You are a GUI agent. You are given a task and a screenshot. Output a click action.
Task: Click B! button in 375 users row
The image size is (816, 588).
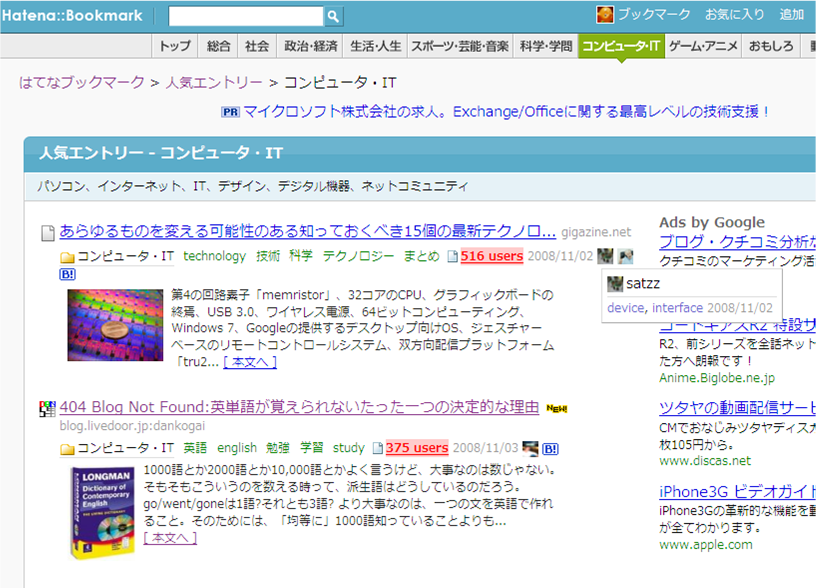click(x=550, y=449)
